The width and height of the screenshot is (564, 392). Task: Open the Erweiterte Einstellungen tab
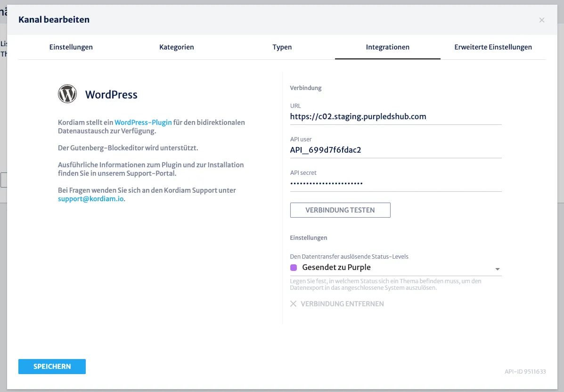click(x=493, y=47)
